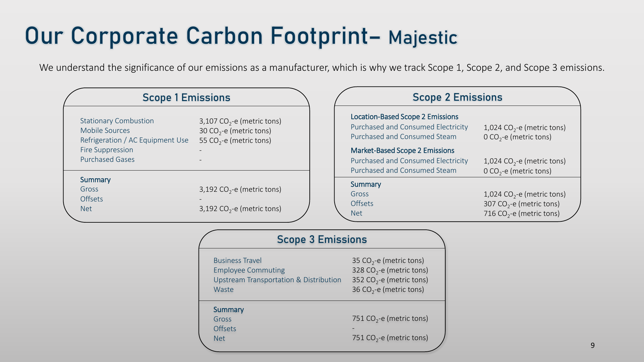The width and height of the screenshot is (644, 362).
Task: Click Upstream Transportation & Distribution label
Action: point(277,280)
